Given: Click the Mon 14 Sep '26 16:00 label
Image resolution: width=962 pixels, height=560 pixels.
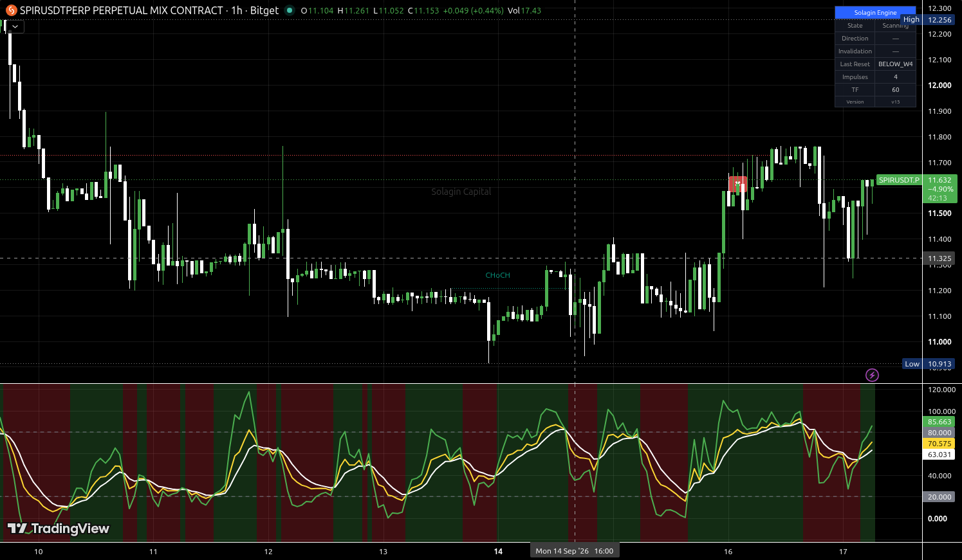Looking at the screenshot, I should [x=574, y=551].
